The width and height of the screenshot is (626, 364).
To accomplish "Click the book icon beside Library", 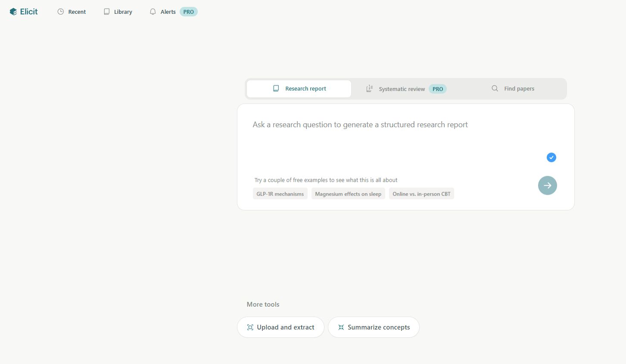I will 107,12.
